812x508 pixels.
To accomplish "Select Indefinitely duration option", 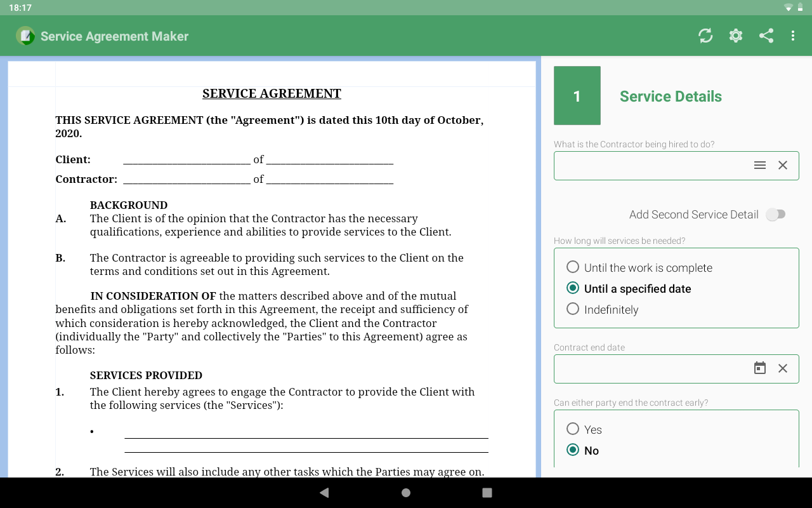I will pyautogui.click(x=603, y=309).
